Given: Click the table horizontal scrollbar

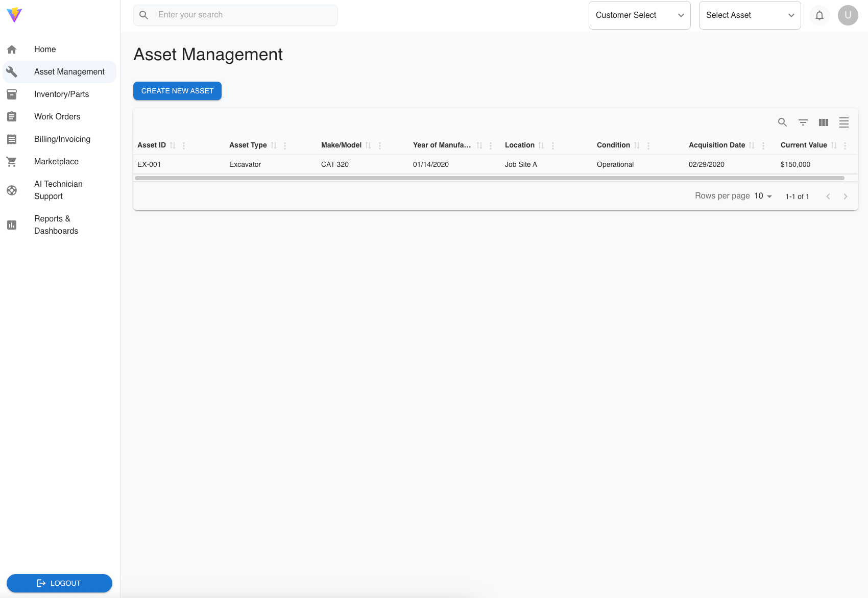Looking at the screenshot, I should [x=489, y=178].
